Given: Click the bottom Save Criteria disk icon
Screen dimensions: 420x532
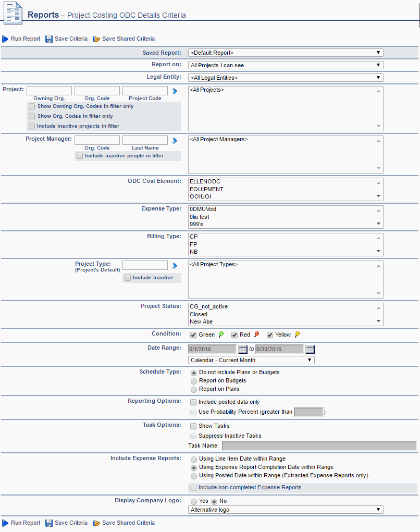Looking at the screenshot, I should coord(49,523).
